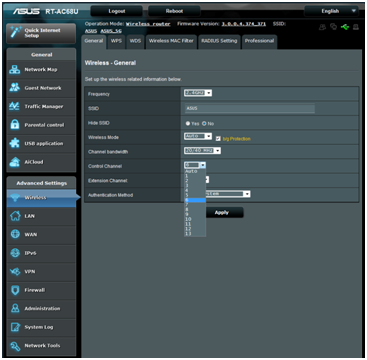Switch to the WPS tab
The image size is (367, 360).
tap(116, 41)
